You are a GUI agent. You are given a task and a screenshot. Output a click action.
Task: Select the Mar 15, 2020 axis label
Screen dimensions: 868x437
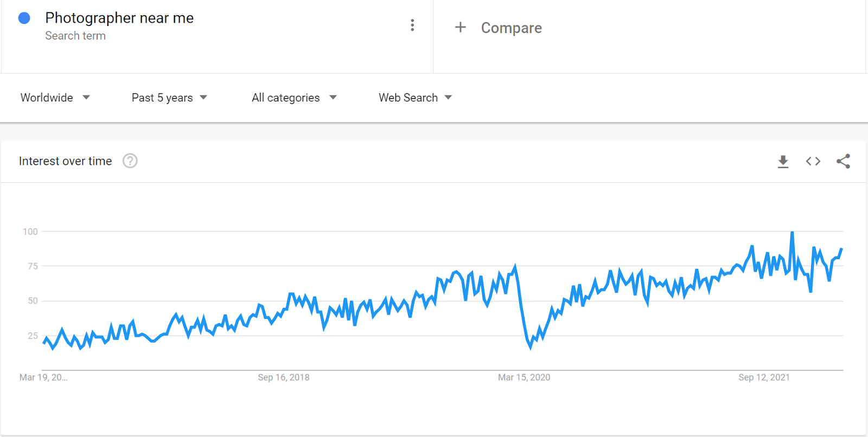click(524, 377)
